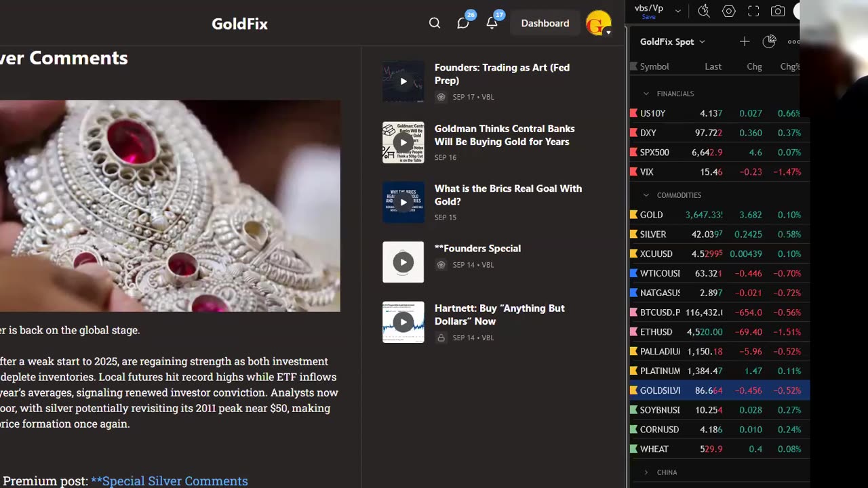
Task: Select the SPX500 watchlist row
Action: 719,152
